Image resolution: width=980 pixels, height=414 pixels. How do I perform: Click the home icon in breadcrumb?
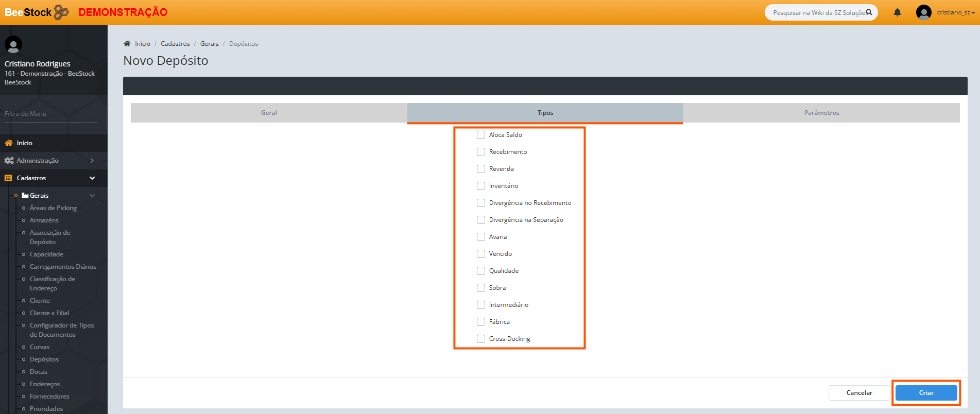pos(127,44)
